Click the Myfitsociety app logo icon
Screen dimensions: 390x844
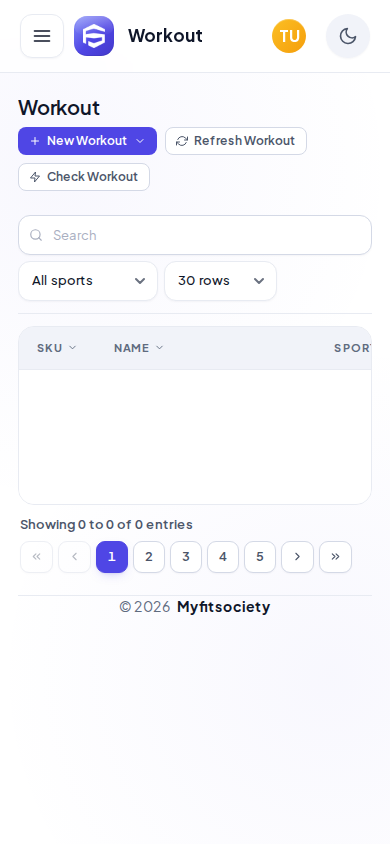[x=94, y=36]
